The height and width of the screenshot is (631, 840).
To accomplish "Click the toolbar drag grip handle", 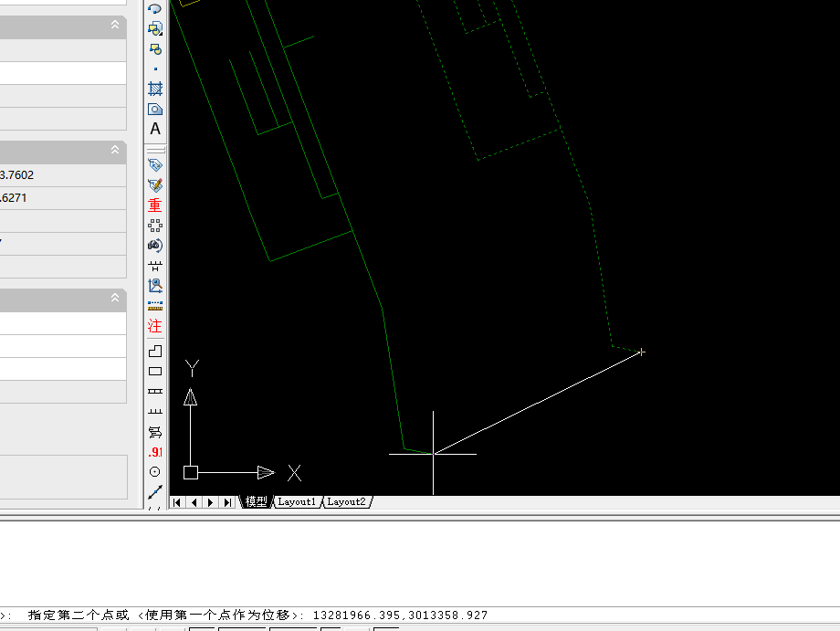I will pos(155,150).
